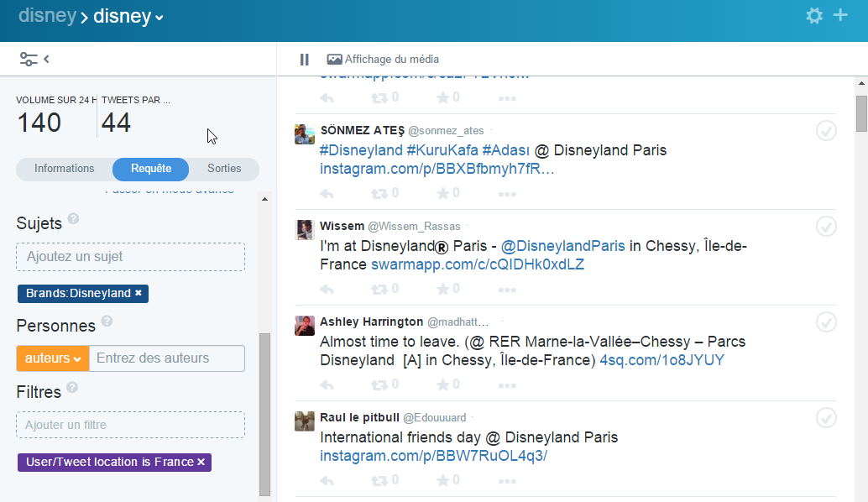Click the tweet feed scrollbar thumb
This screenshot has height=502, width=868.
(861, 113)
